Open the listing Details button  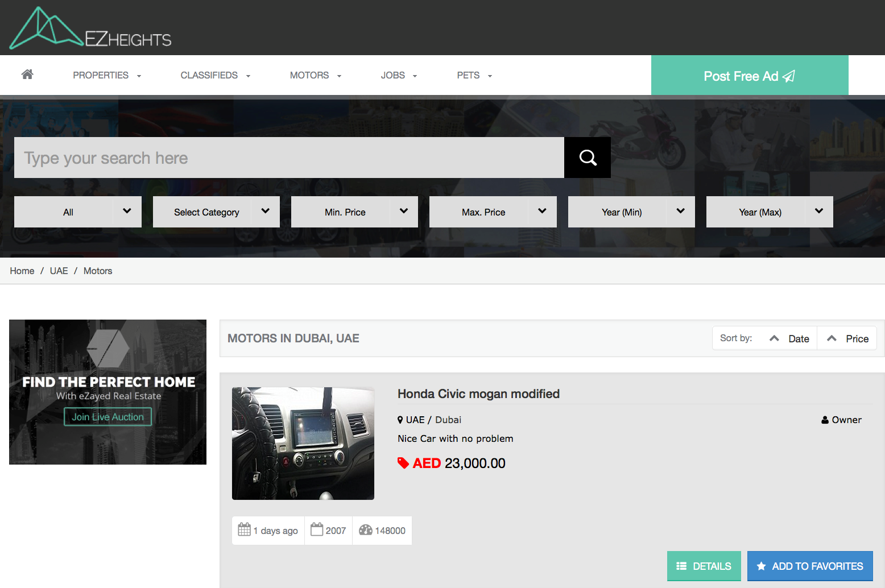click(704, 566)
